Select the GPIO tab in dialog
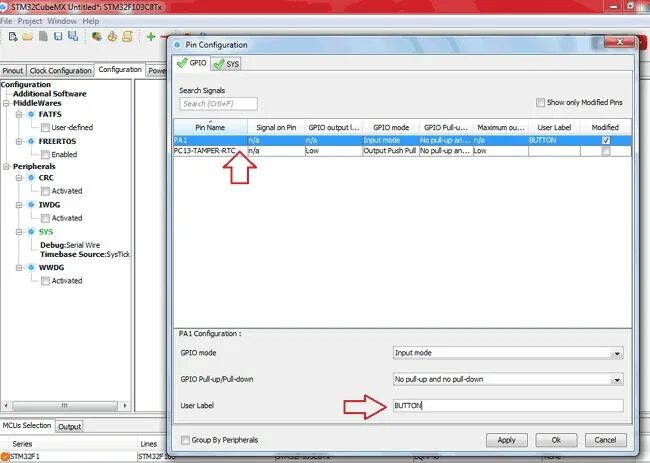This screenshot has height=463, width=650. [192, 63]
